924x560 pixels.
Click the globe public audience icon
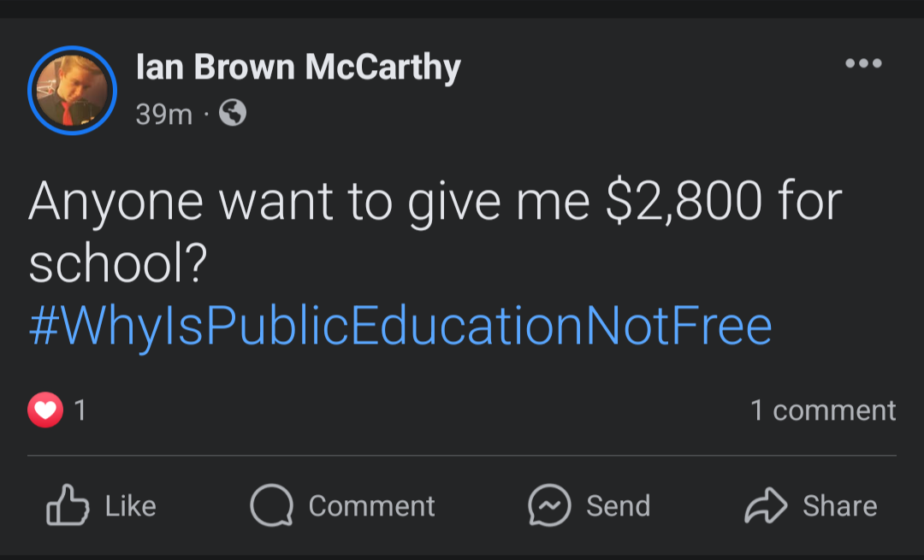[x=233, y=113]
